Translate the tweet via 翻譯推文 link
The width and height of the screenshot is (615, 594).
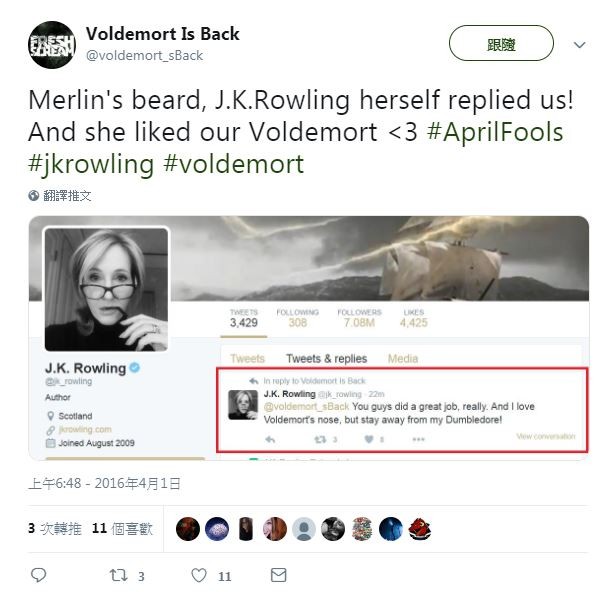tap(67, 195)
